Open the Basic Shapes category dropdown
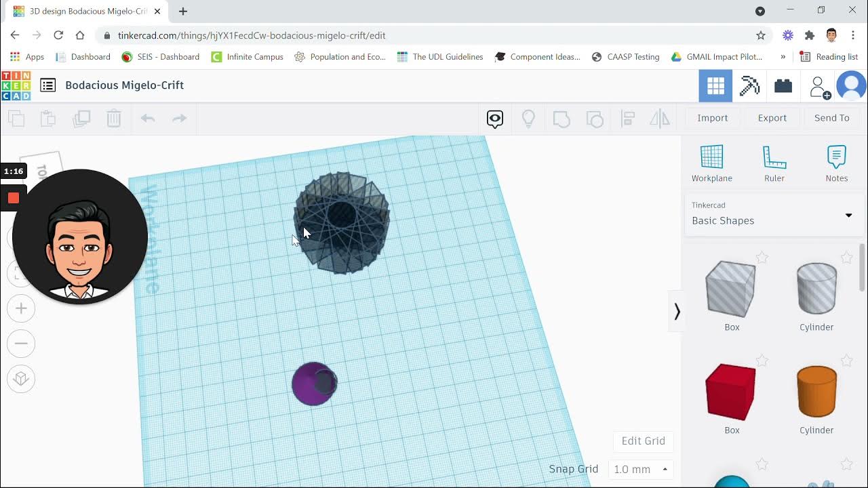This screenshot has width=868, height=488. tap(772, 215)
